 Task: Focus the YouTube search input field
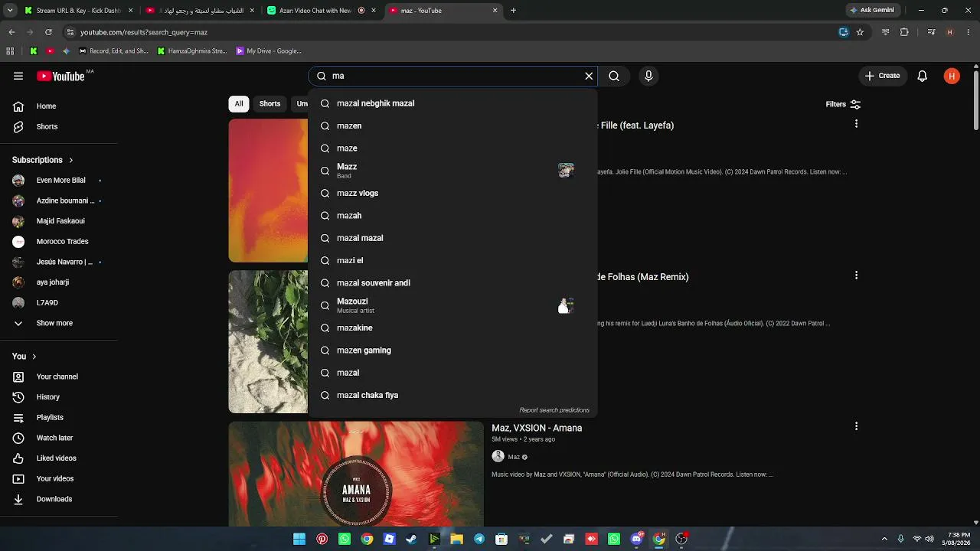(454, 76)
